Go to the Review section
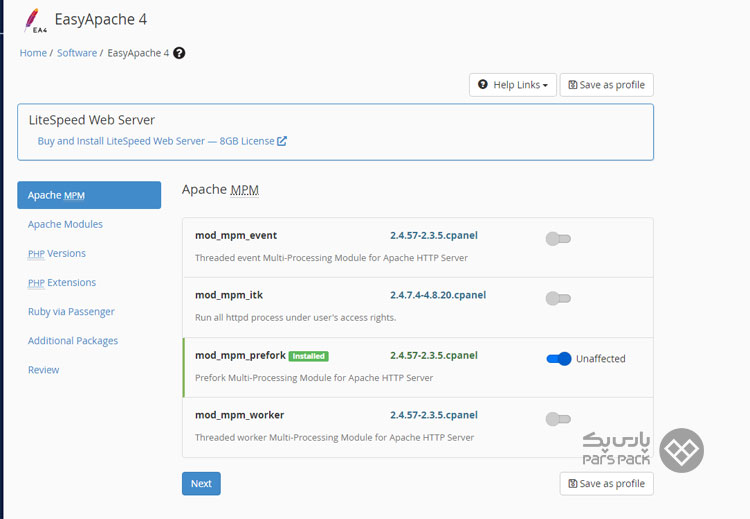The width and height of the screenshot is (750, 519). point(44,370)
